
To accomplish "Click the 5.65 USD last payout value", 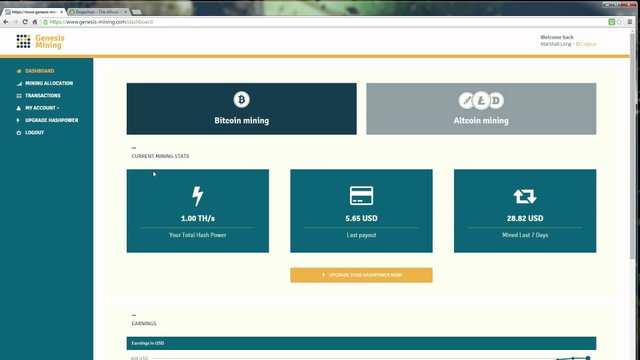I will tap(361, 218).
